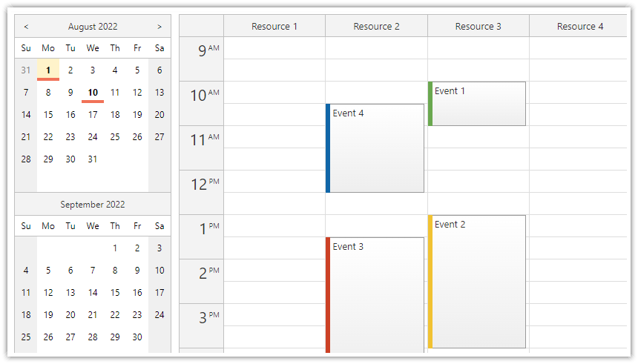Click the 3 PM time header

pyautogui.click(x=201, y=325)
